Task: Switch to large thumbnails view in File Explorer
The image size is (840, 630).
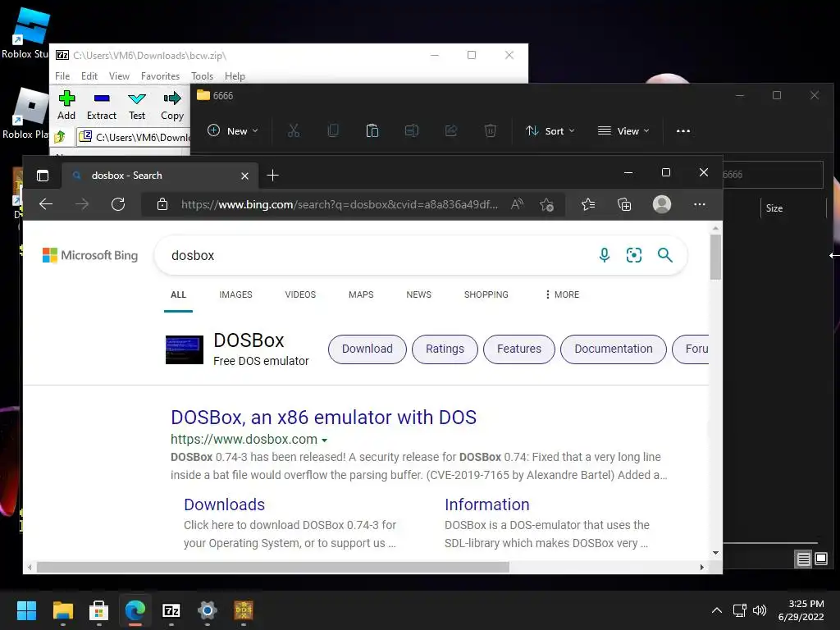Action: point(820,559)
